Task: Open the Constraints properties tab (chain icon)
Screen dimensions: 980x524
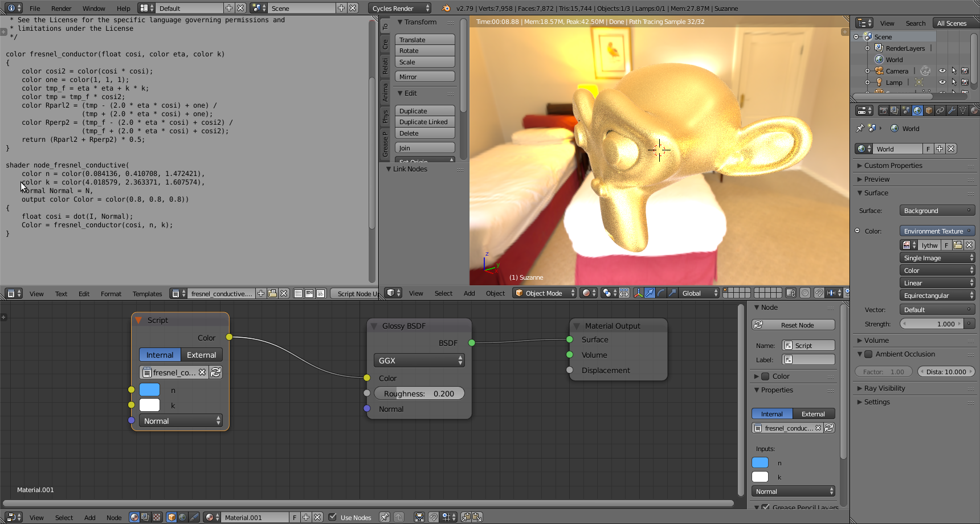Action: (x=940, y=110)
